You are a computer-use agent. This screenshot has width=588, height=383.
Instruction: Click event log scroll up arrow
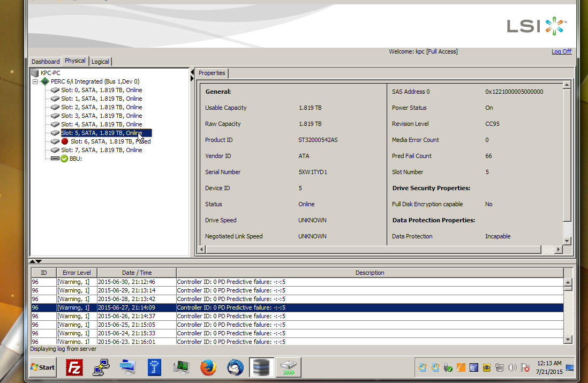[568, 282]
